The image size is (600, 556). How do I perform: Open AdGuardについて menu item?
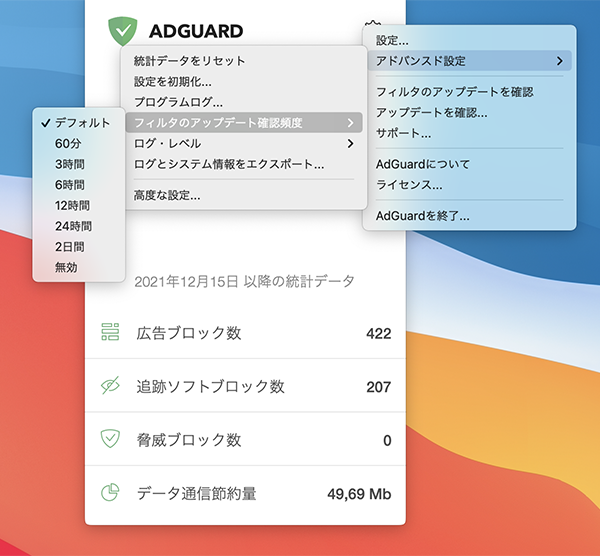tap(470, 164)
